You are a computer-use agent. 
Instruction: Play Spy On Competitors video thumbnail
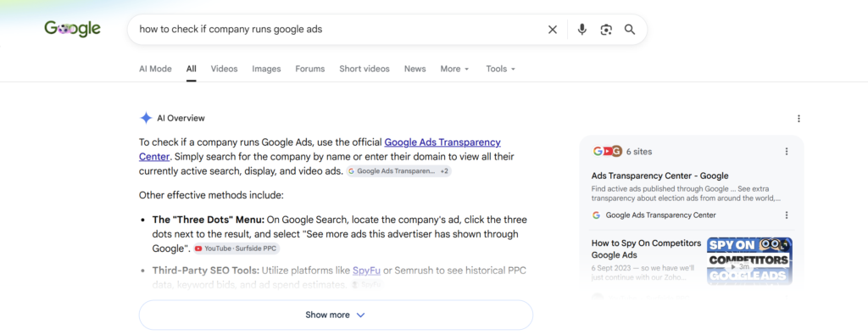point(749,262)
